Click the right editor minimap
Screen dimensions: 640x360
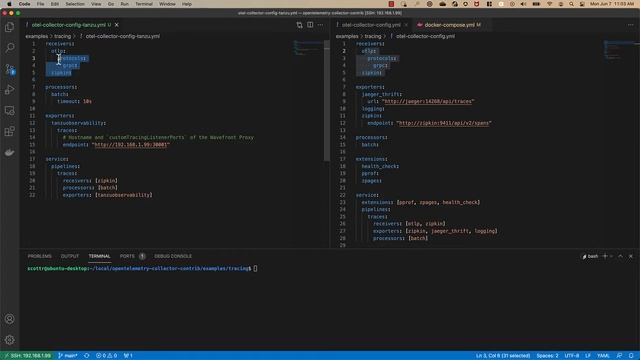pos(620,50)
